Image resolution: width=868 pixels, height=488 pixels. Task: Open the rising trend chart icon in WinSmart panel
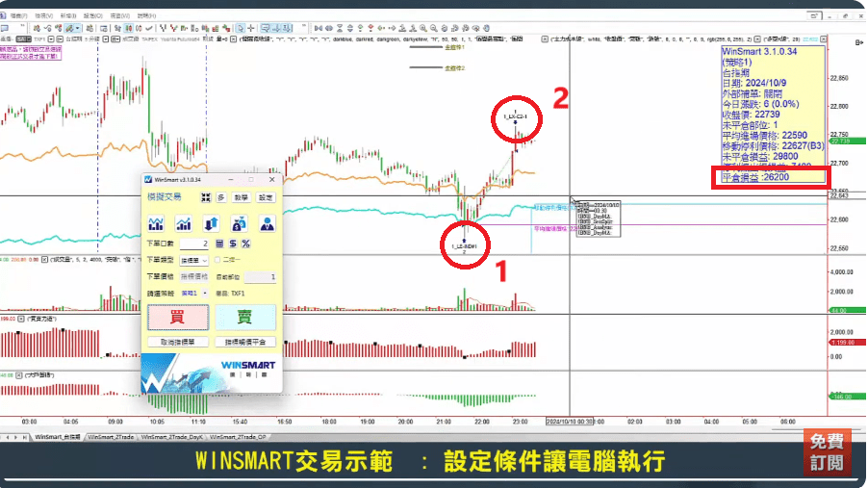pos(183,223)
